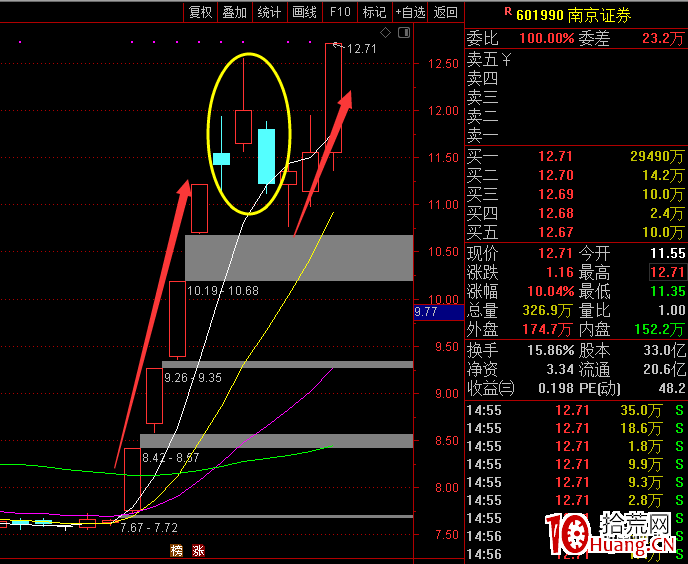Click the 涨 badge below the chart
This screenshot has width=688, height=564.
198,550
